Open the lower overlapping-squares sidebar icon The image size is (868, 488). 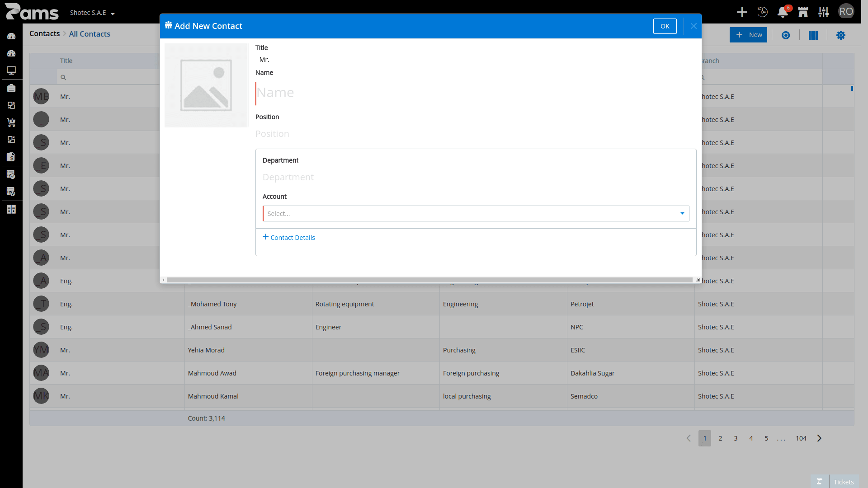11,140
